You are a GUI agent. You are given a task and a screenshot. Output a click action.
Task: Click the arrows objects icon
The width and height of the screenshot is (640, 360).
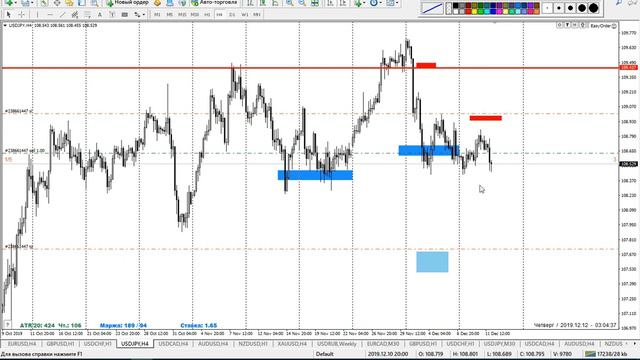(x=138, y=15)
